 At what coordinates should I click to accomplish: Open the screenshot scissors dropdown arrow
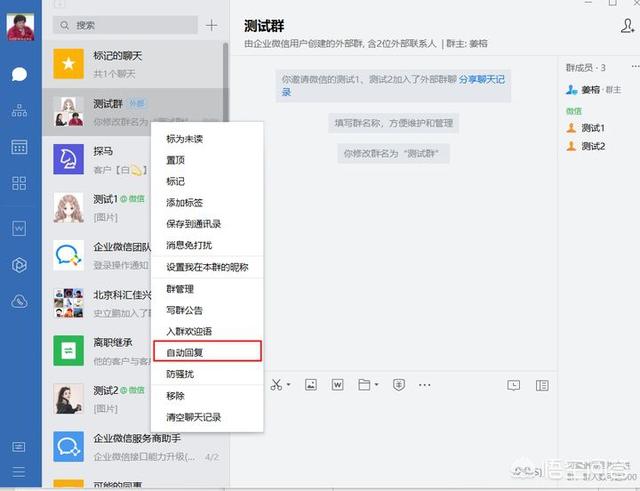[x=289, y=384]
